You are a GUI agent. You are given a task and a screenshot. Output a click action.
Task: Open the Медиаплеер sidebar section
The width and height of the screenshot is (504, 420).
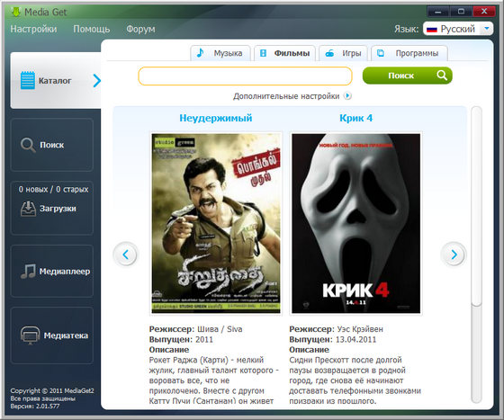52,271
